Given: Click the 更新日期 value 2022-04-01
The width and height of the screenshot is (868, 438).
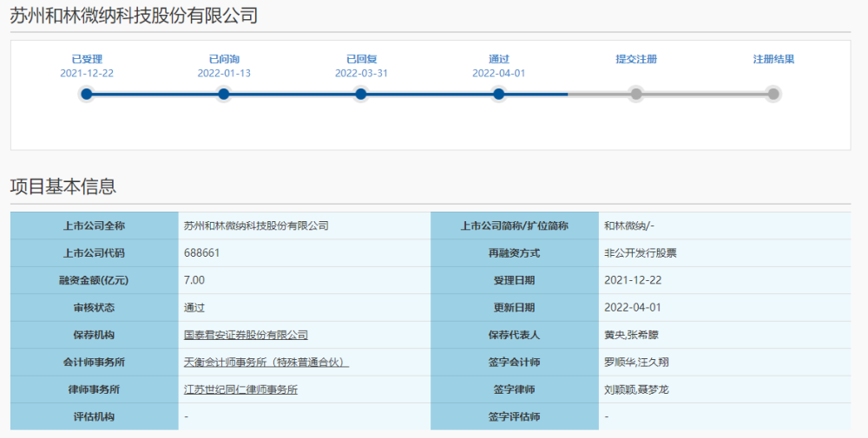Looking at the screenshot, I should coord(633,308).
